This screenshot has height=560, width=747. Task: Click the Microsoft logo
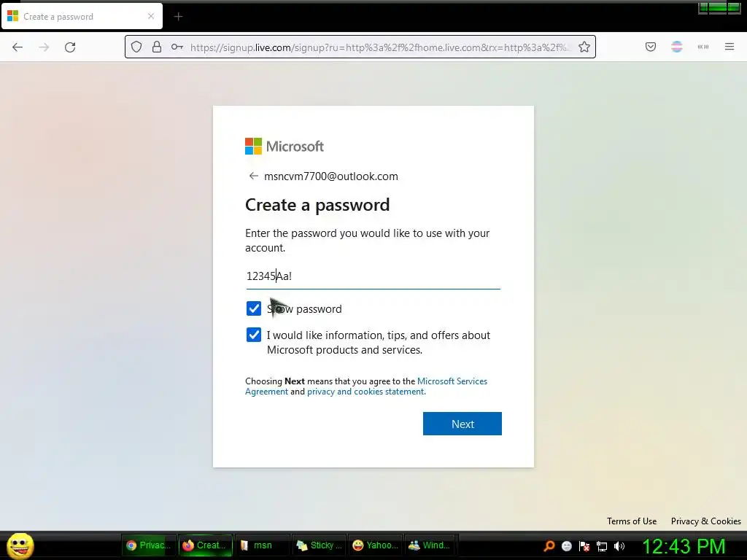pos(285,146)
